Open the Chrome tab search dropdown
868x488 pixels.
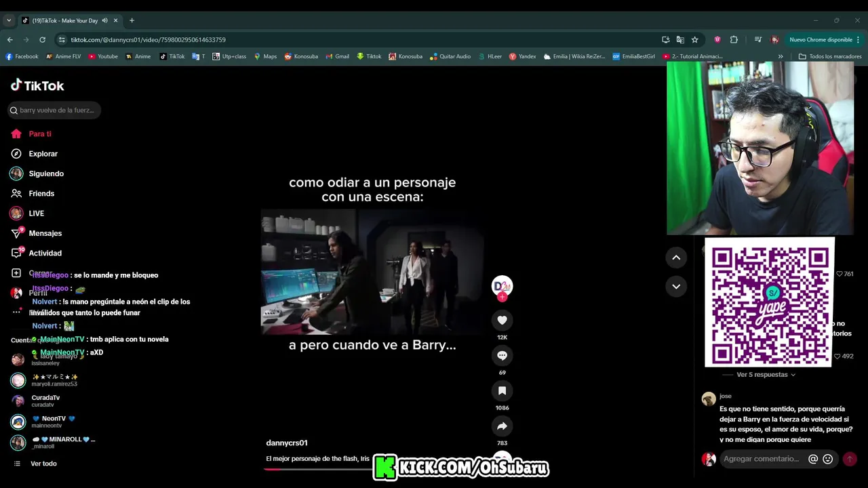pos(9,20)
